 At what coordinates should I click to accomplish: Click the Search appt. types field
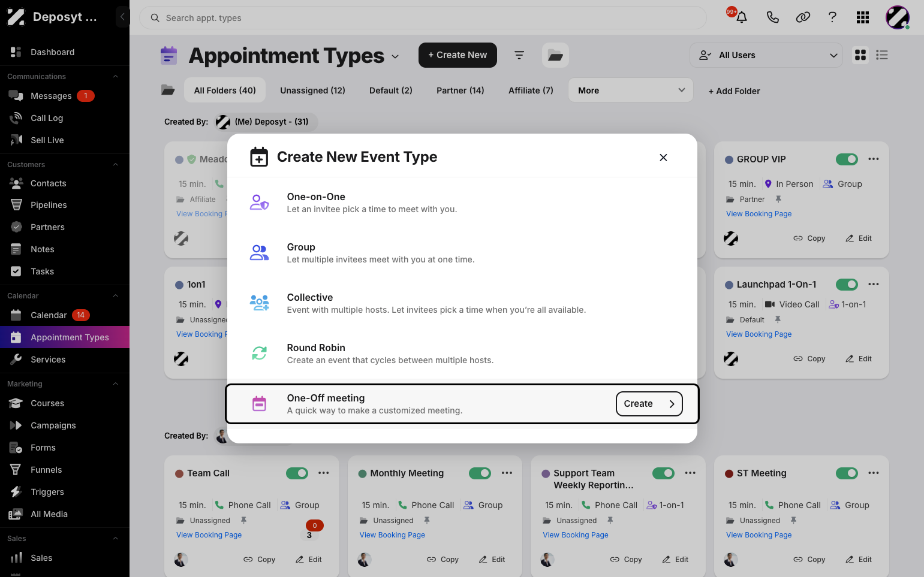pyautogui.click(x=423, y=18)
